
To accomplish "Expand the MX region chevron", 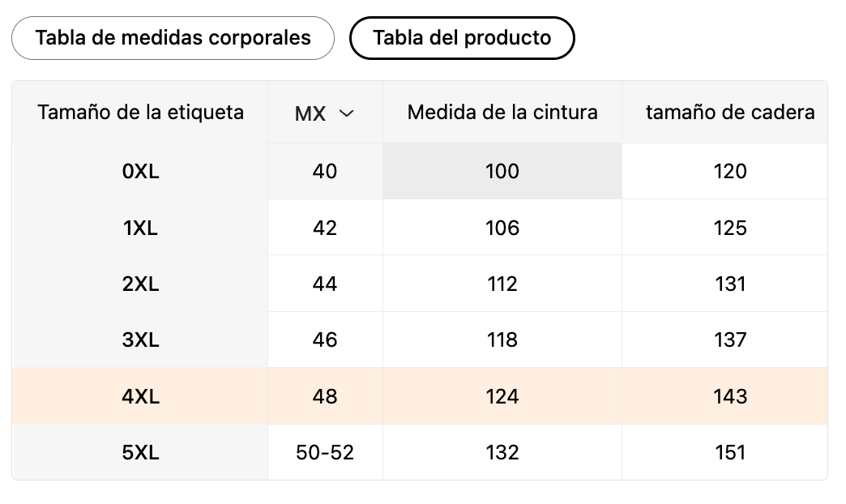I will coord(347,113).
